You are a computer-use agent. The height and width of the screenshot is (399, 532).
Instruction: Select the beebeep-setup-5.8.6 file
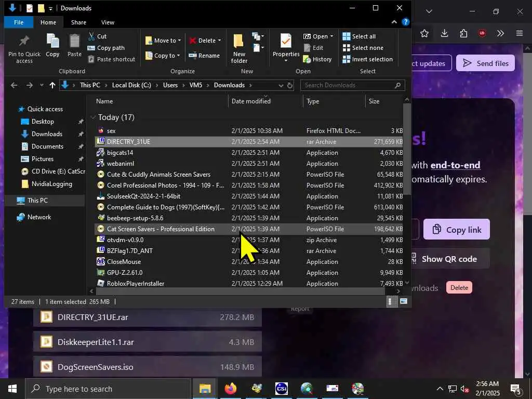(x=249, y=218)
